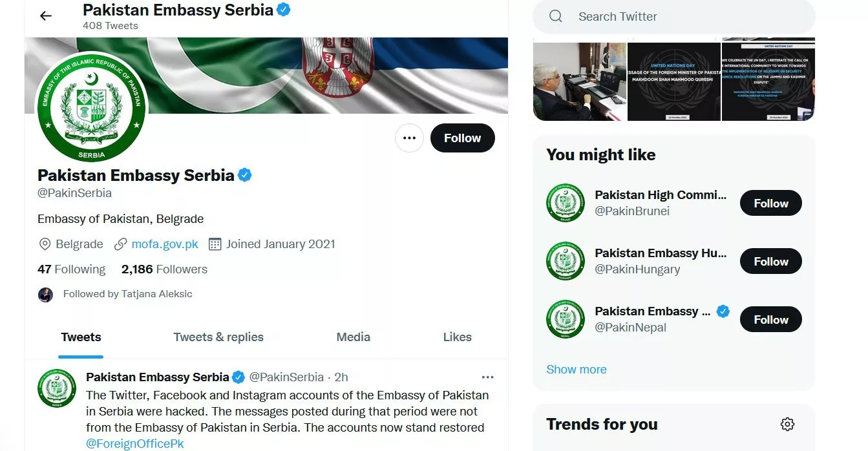Screen dimensions: 868x451
Task: Expand suggestions with Show more
Action: pyautogui.click(x=577, y=370)
